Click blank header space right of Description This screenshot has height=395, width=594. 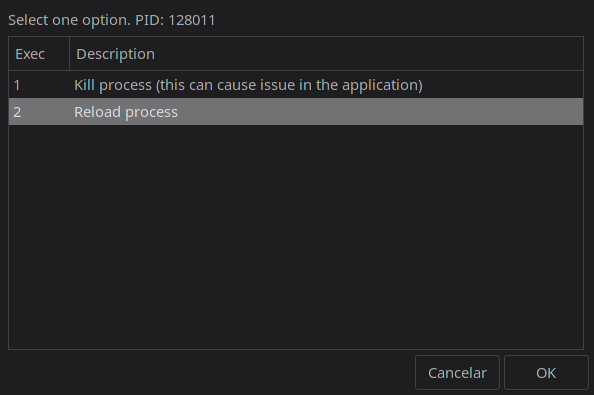[369, 54]
